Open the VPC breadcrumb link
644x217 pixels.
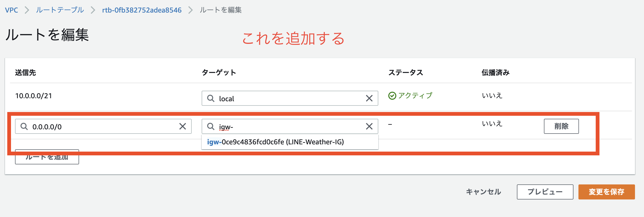[12, 10]
